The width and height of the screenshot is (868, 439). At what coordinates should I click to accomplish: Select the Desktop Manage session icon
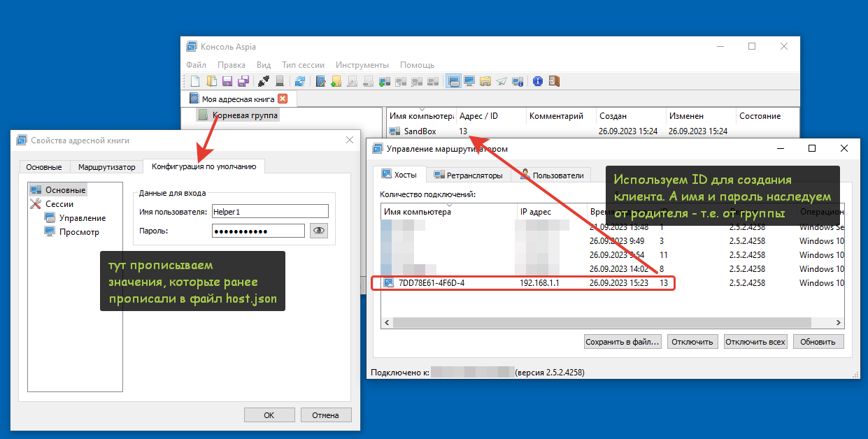tap(453, 81)
